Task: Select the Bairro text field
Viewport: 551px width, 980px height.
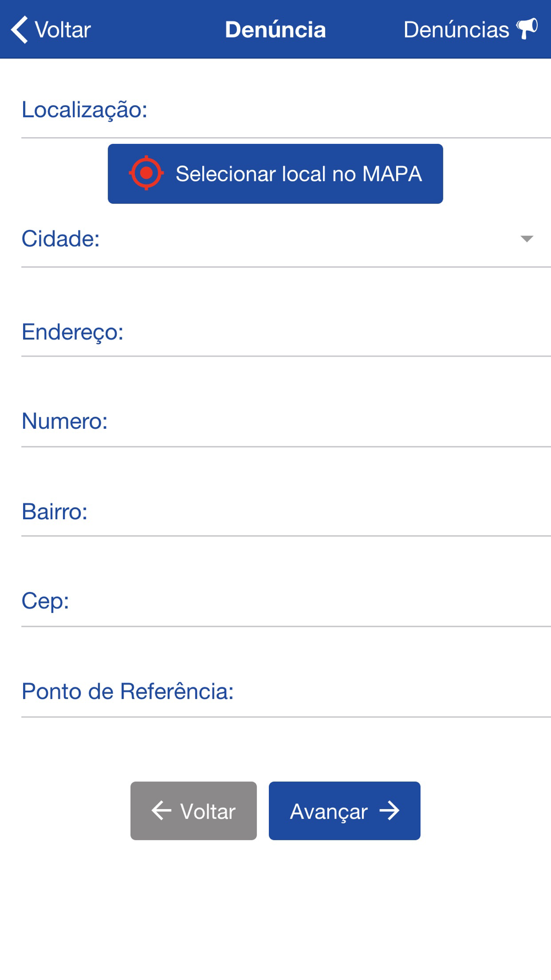Action: pos(286,511)
